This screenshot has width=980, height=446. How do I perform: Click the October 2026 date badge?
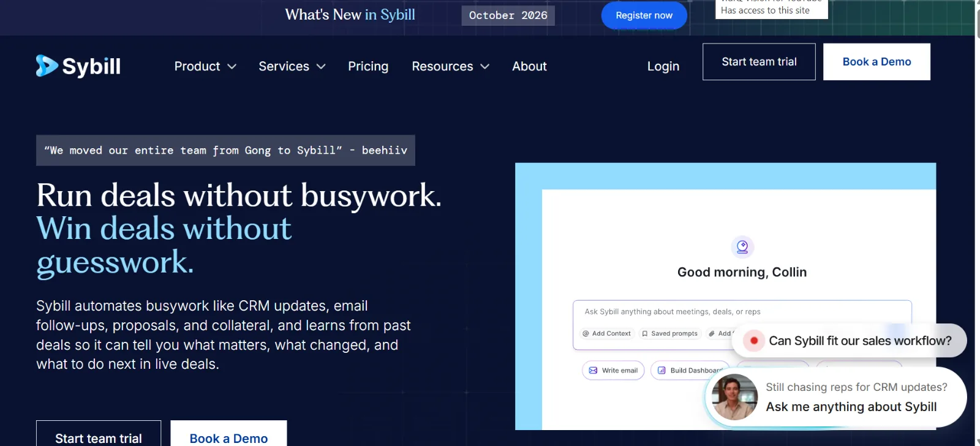[x=508, y=15]
